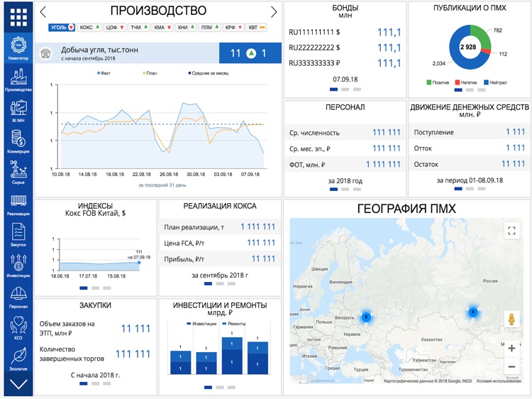Click the План реализации, т row
This screenshot has height=399, width=532.
click(219, 227)
